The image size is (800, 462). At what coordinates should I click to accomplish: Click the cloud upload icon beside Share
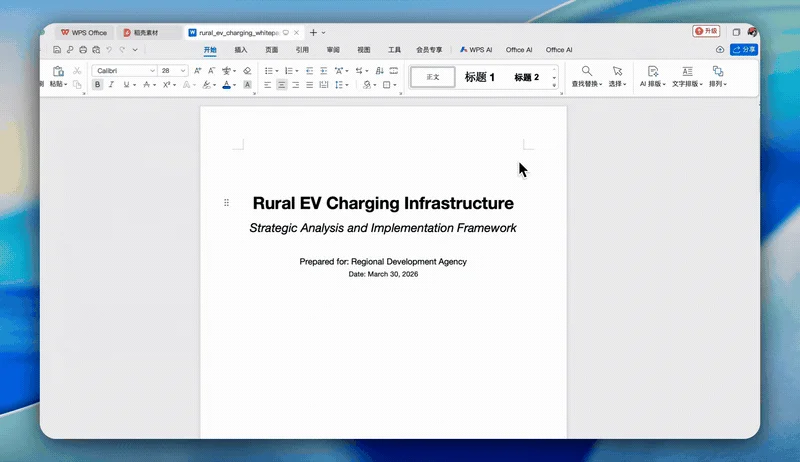tap(720, 49)
